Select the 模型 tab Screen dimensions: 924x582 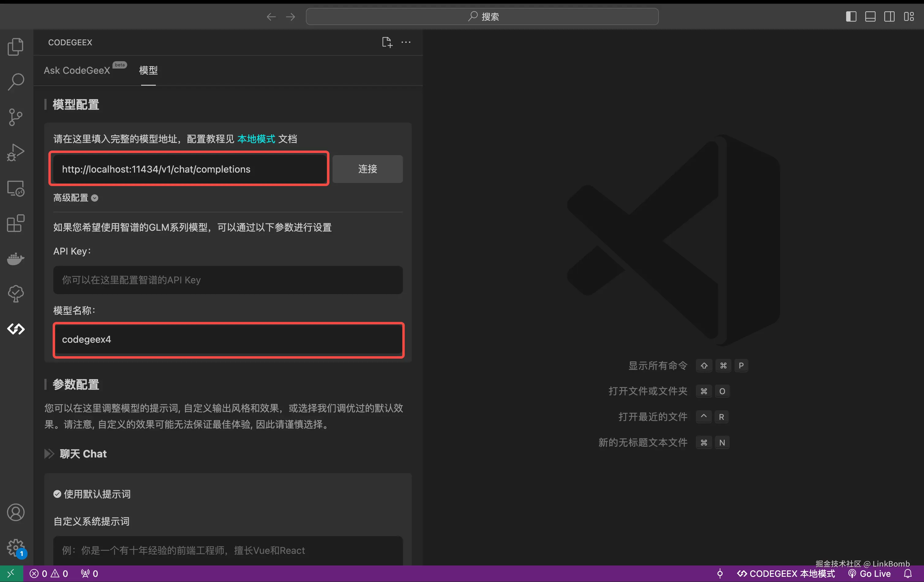[x=148, y=71]
